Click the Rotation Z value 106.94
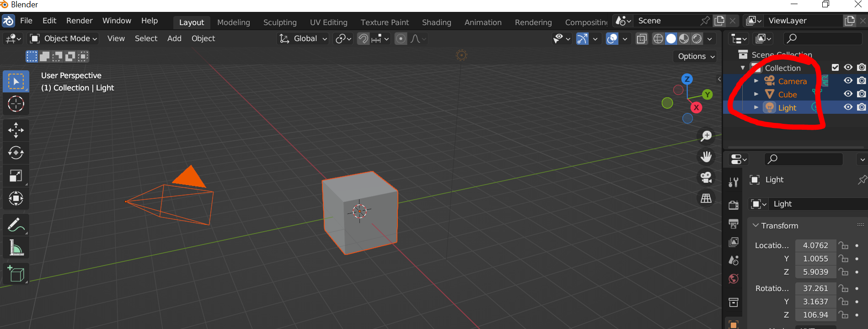This screenshot has height=329, width=868. tap(815, 315)
